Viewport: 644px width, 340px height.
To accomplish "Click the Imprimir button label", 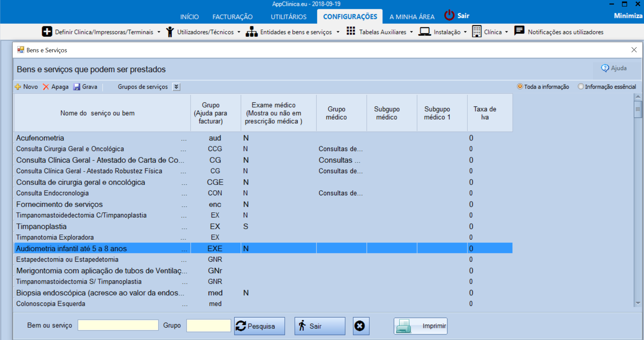I will [434, 326].
